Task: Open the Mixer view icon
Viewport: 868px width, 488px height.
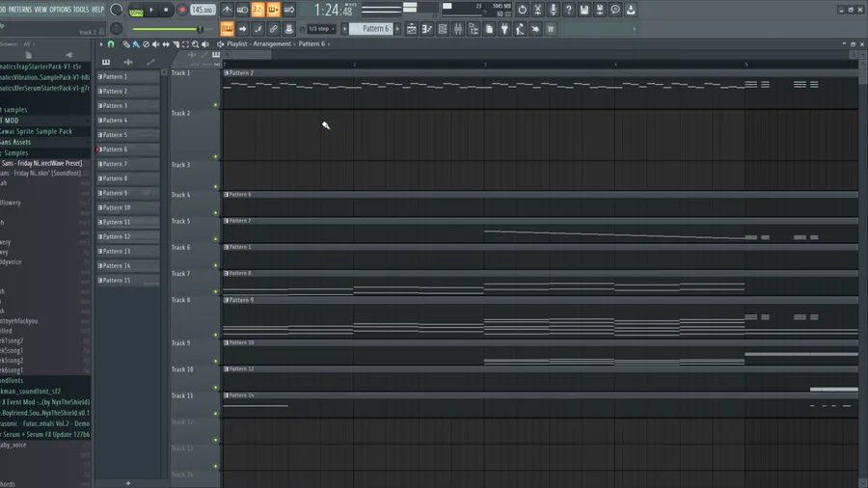Action: click(x=458, y=29)
